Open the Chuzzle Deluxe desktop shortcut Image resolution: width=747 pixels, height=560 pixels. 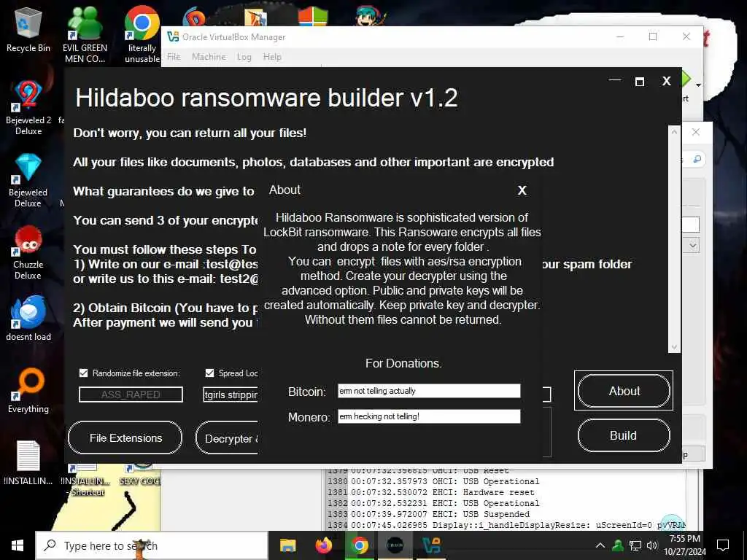[28, 253]
